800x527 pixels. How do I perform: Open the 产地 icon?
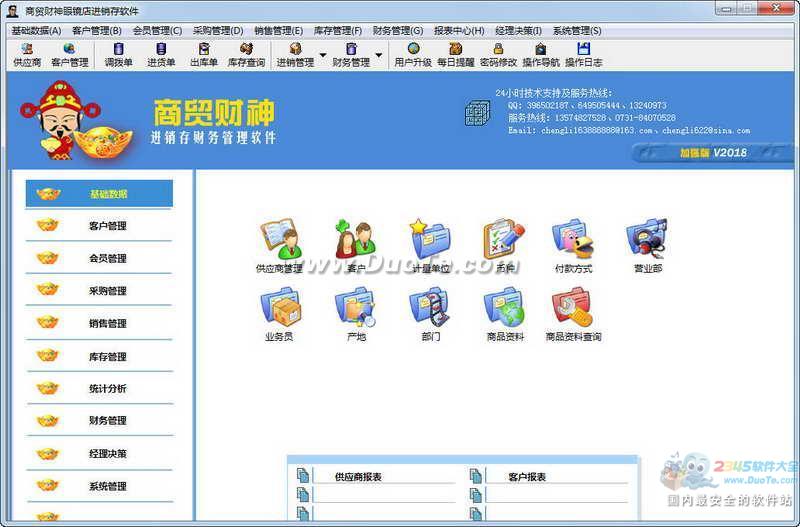click(356, 314)
